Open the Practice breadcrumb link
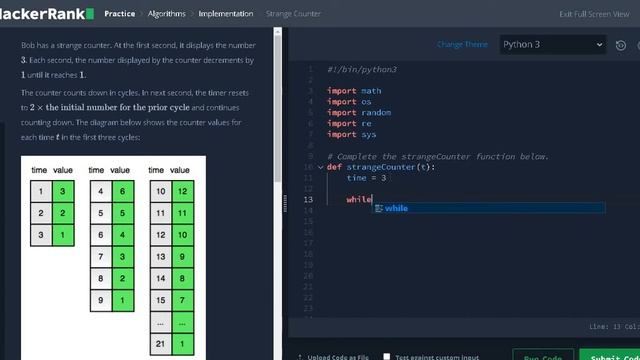The width and height of the screenshot is (640, 360). tap(120, 14)
